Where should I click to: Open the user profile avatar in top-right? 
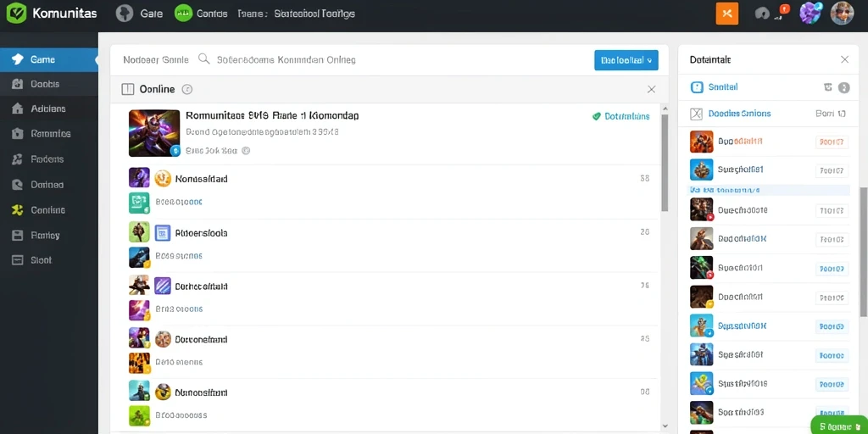pyautogui.click(x=842, y=13)
